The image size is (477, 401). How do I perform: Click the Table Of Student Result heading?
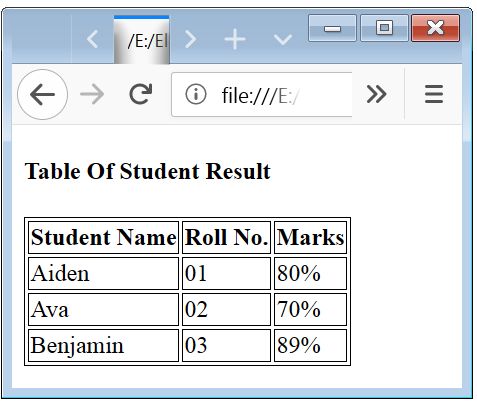click(148, 171)
